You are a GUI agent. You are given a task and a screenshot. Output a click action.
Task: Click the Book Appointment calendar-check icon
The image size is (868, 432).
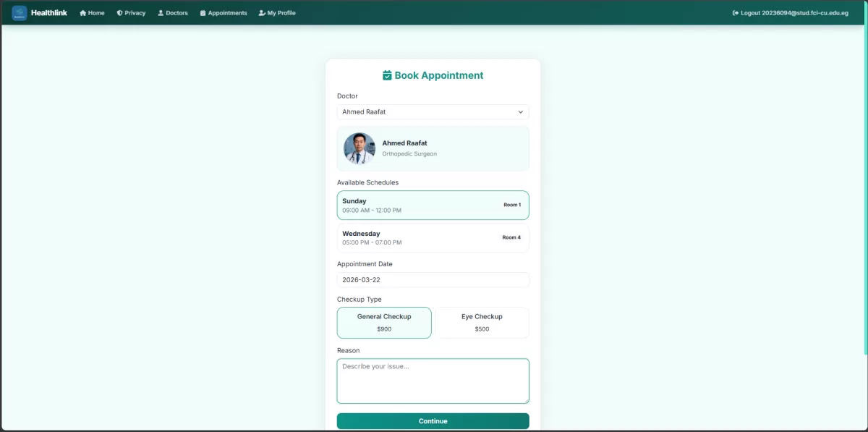(387, 75)
